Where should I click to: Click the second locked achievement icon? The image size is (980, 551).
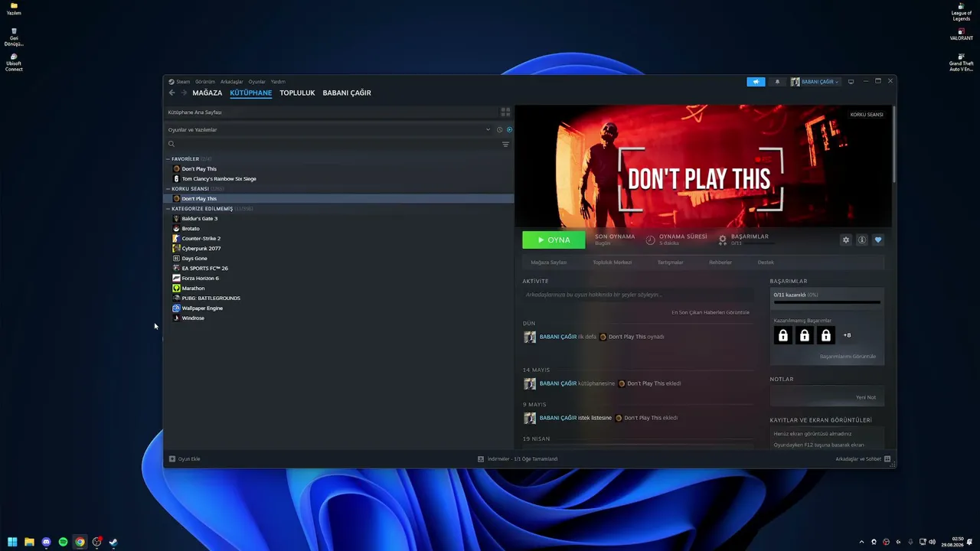click(x=805, y=335)
